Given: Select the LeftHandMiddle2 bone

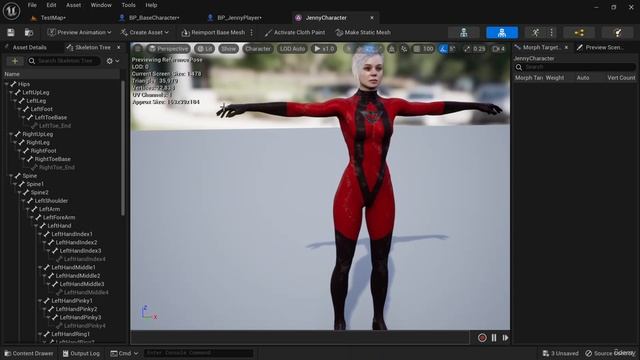Looking at the screenshot, I should click(x=78, y=276).
